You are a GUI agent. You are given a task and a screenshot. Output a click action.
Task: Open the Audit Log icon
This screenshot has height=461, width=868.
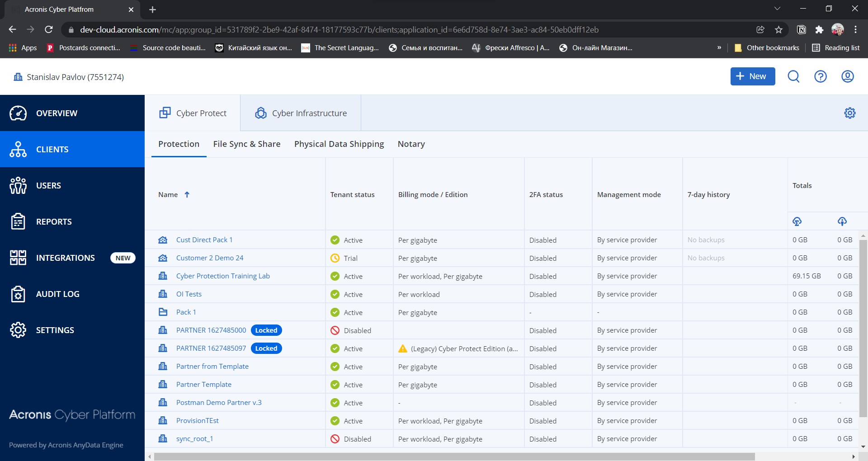click(18, 294)
